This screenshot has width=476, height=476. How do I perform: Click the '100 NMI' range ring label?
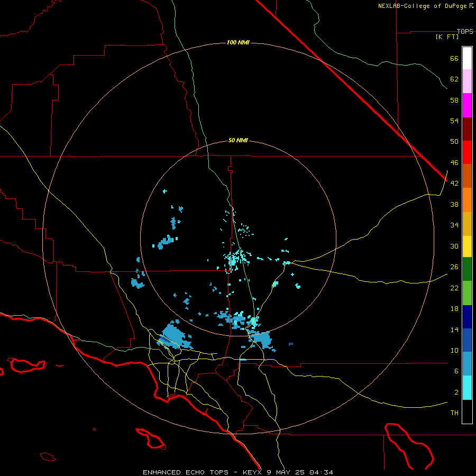coord(238,42)
